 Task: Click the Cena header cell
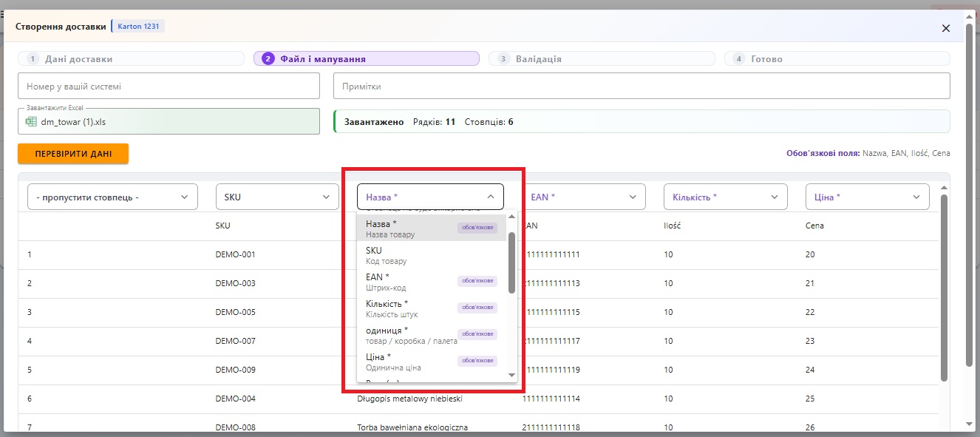tap(814, 226)
